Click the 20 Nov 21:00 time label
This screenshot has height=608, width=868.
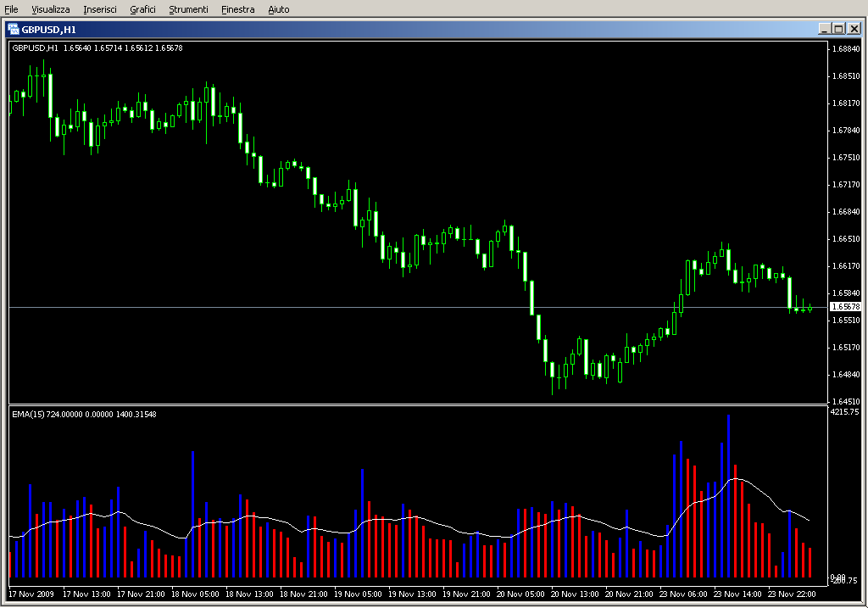[x=629, y=594]
